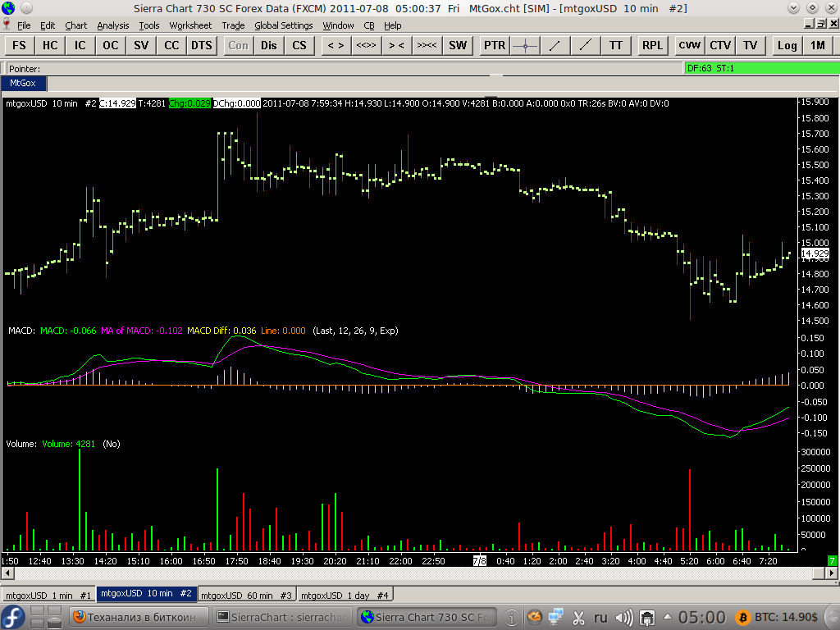Click horizontal scrollbar left arrow
This screenshot has height=630, width=840.
7,573
